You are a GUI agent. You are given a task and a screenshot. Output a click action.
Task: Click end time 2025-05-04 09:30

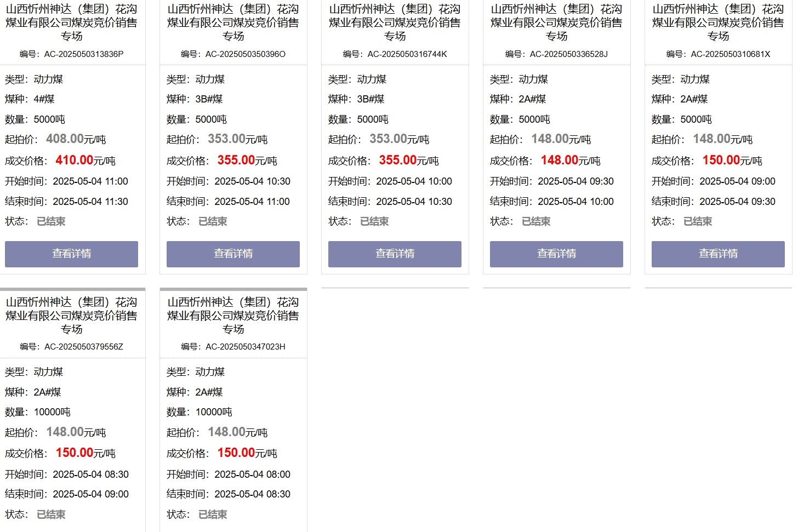(737, 202)
